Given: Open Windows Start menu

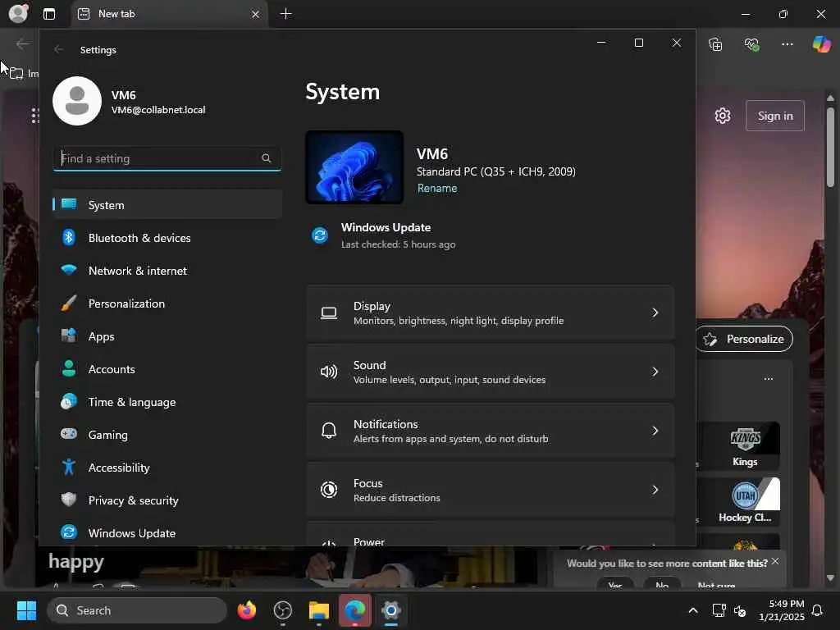Looking at the screenshot, I should coord(27,610).
